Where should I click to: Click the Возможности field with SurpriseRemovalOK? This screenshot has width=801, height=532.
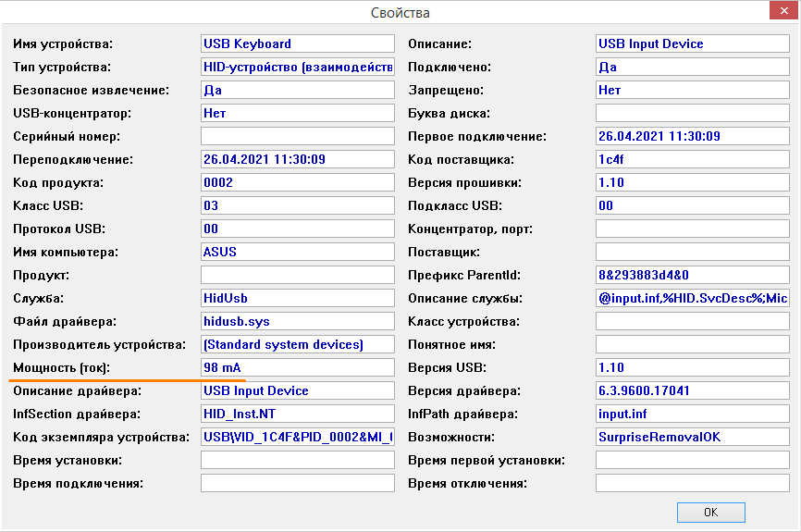pyautogui.click(x=692, y=437)
